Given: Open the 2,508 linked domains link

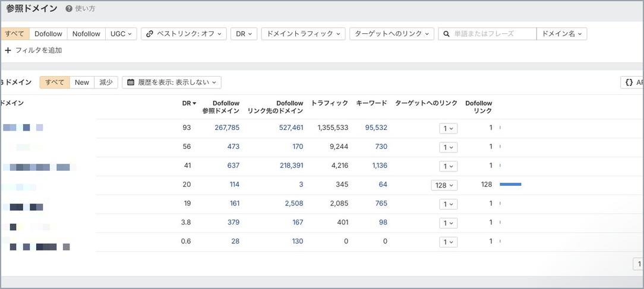Looking at the screenshot, I should (295, 203).
